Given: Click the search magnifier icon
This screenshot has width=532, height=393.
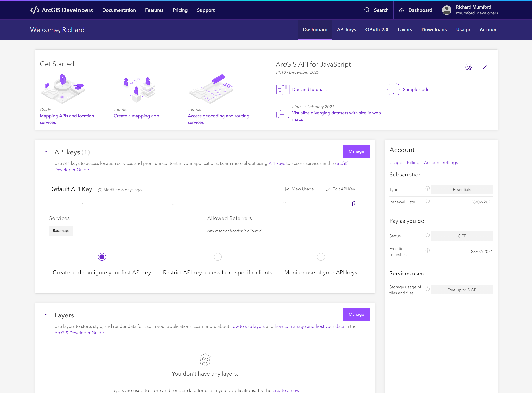Looking at the screenshot, I should pos(367,10).
